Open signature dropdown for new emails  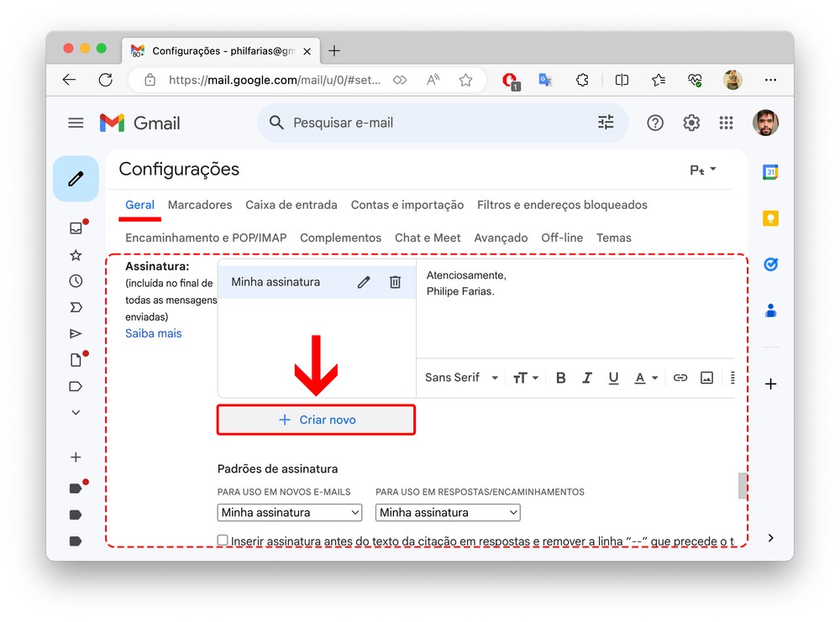click(x=289, y=513)
